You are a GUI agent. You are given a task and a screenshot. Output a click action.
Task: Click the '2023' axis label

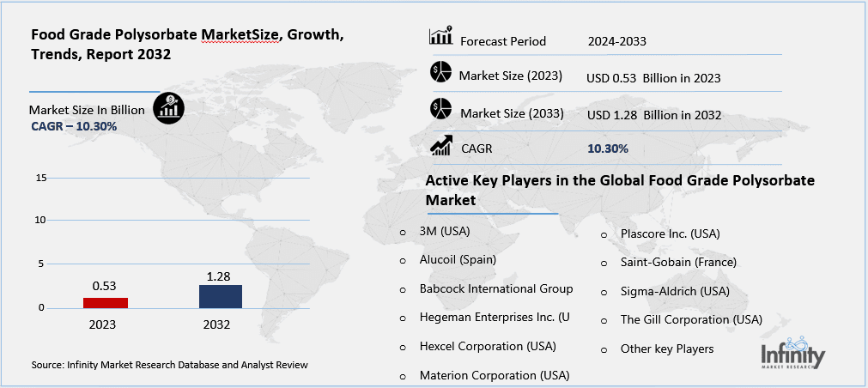102,324
